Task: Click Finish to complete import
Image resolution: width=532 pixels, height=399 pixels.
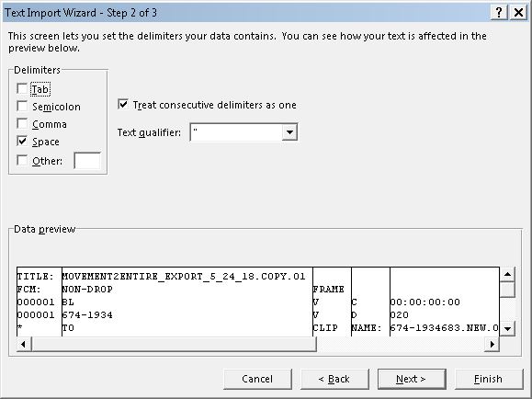Action: [x=489, y=379]
